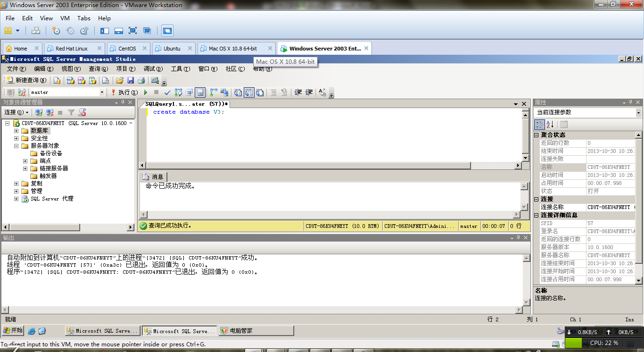Image resolution: width=644 pixels, height=352 pixels.
Task: Collapse the 连接详细信息 property group
Action: click(x=537, y=216)
